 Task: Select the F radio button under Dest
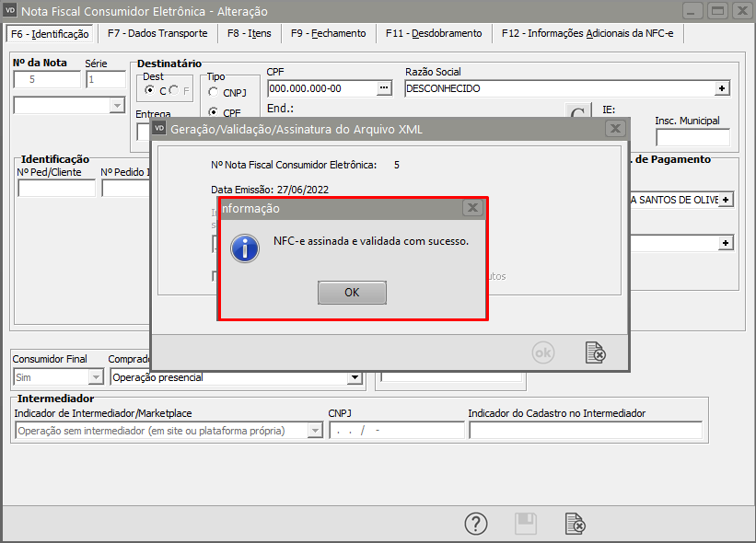pos(174,90)
